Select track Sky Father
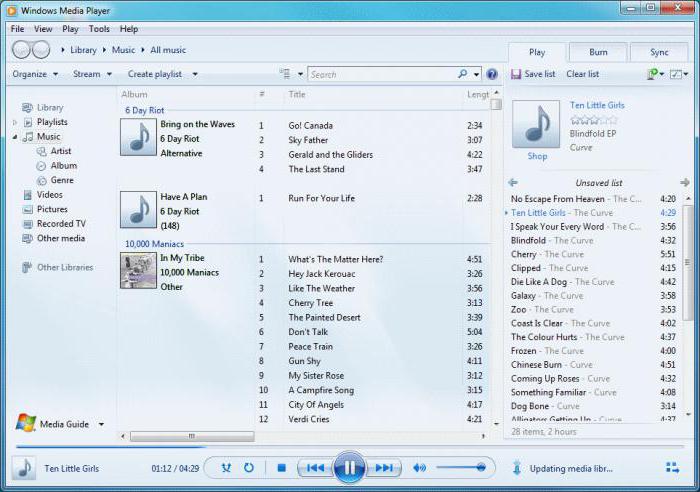 pyautogui.click(x=308, y=140)
